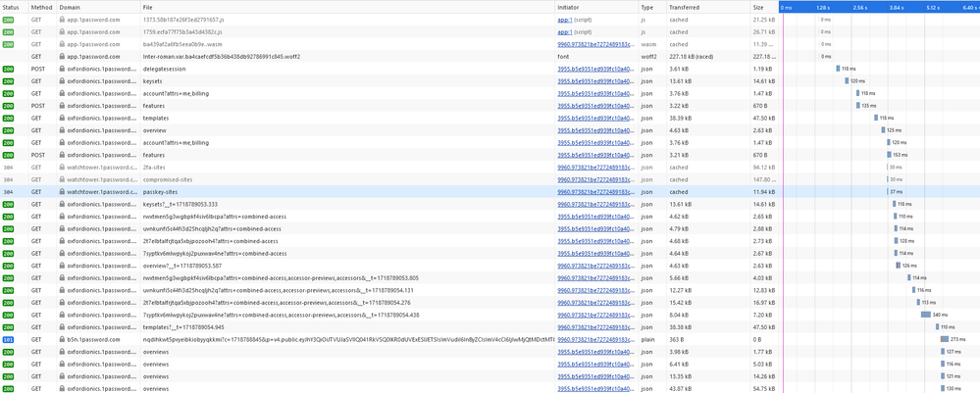Click the 101 status badge for b5n.1password.com

[x=8, y=339]
